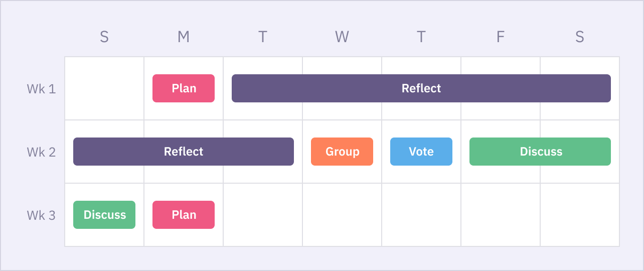Viewport: 644px width, 271px height.
Task: Select the empty Wednesday cell in Week 3
Action: 342,215
